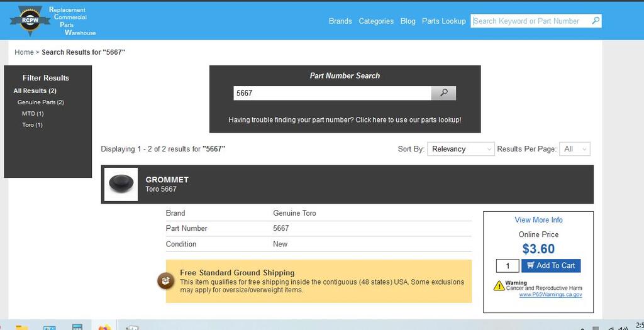644x330 pixels.
Task: Open the Sort By Relevancy dropdown
Action: pos(461,149)
